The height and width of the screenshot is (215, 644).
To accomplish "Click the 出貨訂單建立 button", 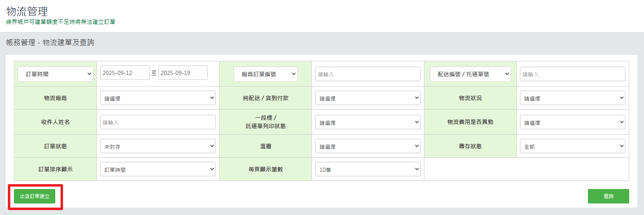I will (x=35, y=196).
